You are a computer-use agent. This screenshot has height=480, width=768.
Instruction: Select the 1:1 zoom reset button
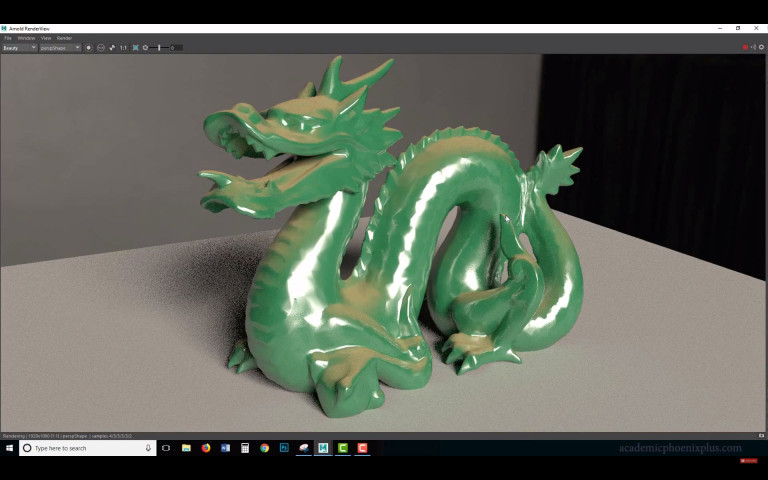coord(123,48)
